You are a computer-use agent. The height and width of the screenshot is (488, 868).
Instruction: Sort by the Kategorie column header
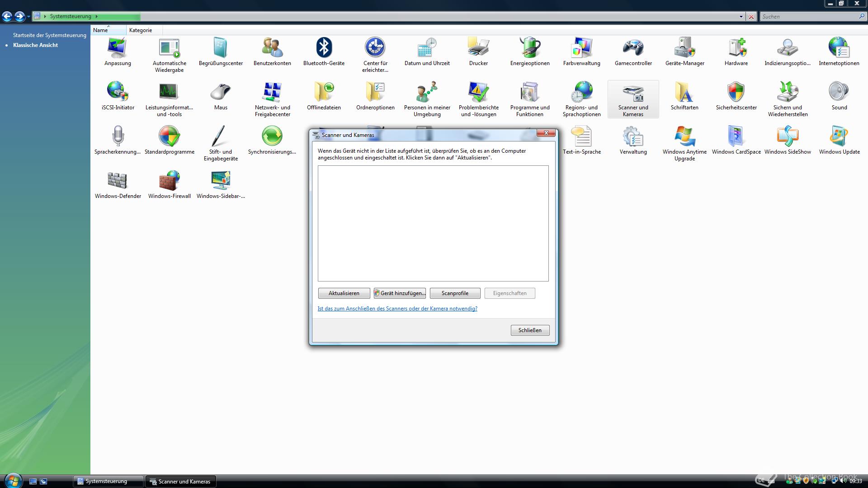pos(140,30)
